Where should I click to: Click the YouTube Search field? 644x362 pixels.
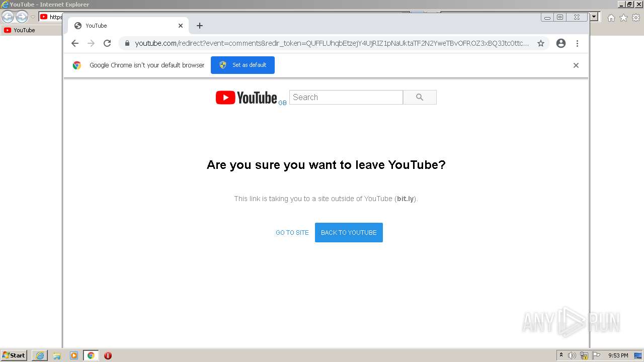[346, 98]
